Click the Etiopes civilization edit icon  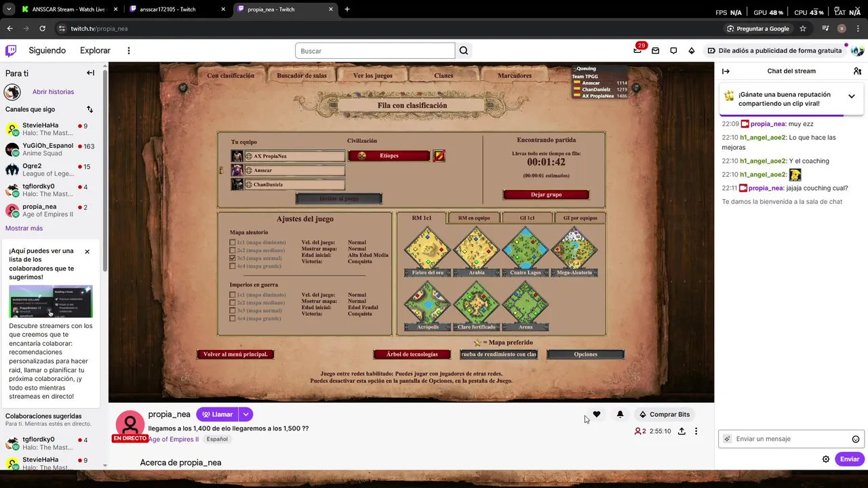[x=439, y=156]
